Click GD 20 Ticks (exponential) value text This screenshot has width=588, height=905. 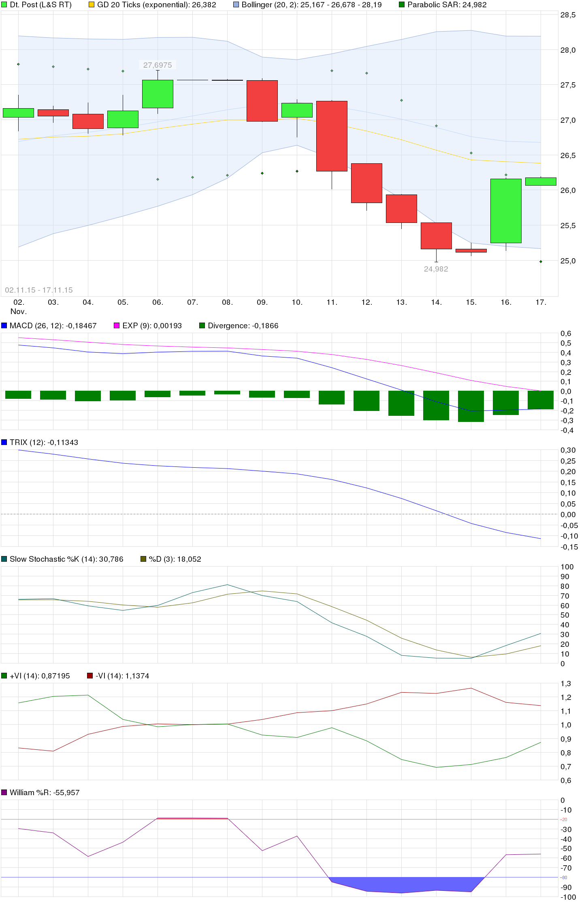tap(157, 5)
